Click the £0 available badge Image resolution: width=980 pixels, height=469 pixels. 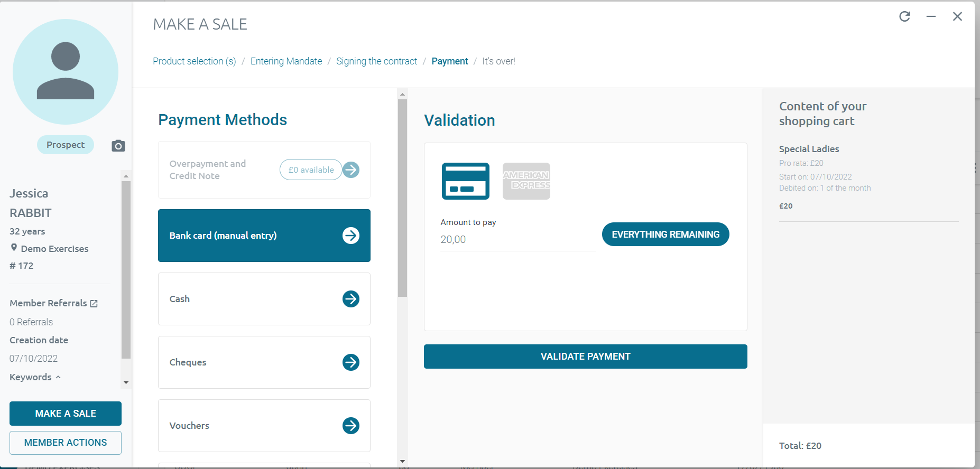(311, 170)
